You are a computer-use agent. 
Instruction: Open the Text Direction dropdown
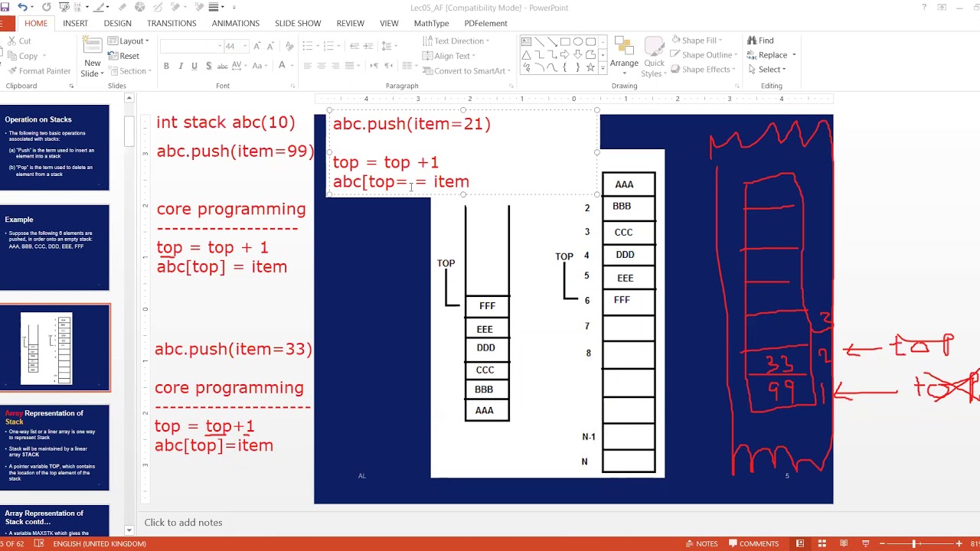click(x=456, y=41)
